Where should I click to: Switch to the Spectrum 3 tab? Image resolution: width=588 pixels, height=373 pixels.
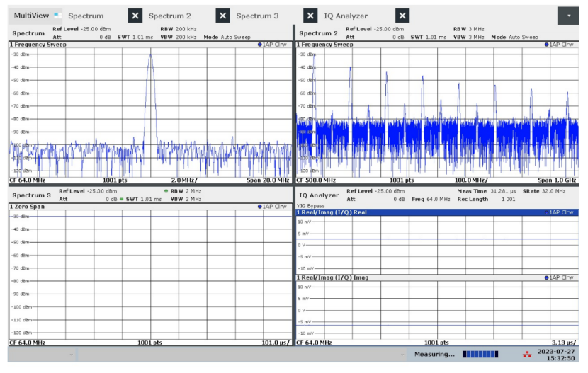point(257,16)
